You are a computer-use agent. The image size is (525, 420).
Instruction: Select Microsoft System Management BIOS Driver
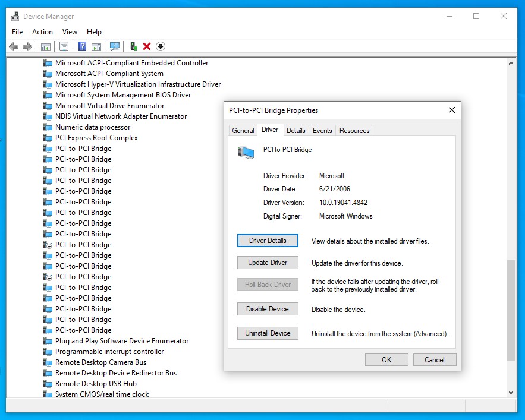[123, 95]
